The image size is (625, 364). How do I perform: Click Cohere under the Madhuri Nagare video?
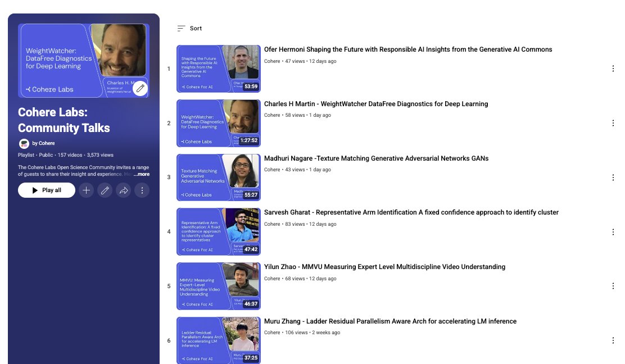point(271,170)
